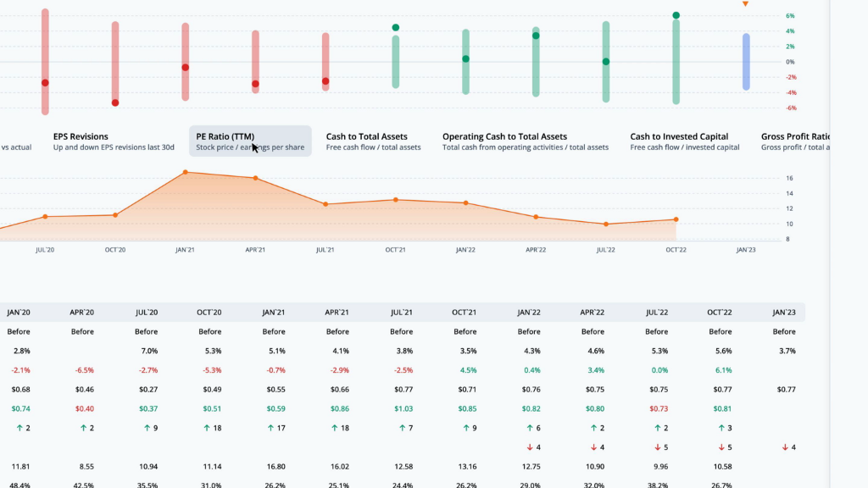This screenshot has height=488, width=868.
Task: Click the green dot above OCT'21 bar
Action: 396,28
